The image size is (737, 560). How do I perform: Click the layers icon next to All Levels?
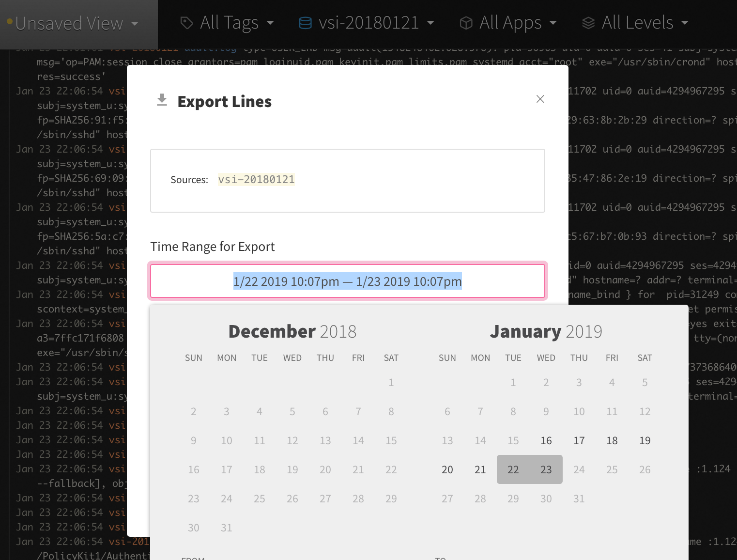(x=587, y=22)
